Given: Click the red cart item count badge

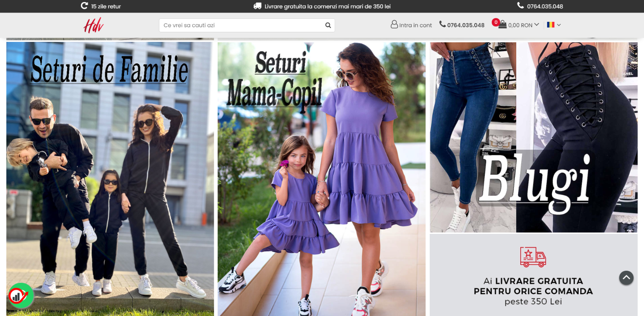Looking at the screenshot, I should 496,22.
